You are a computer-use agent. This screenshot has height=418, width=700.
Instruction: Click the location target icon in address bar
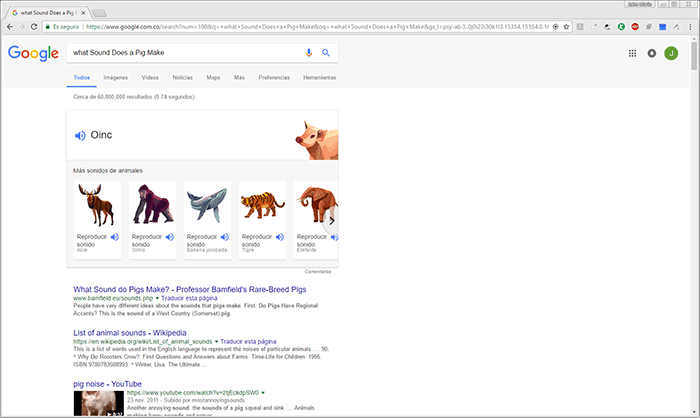click(x=555, y=27)
